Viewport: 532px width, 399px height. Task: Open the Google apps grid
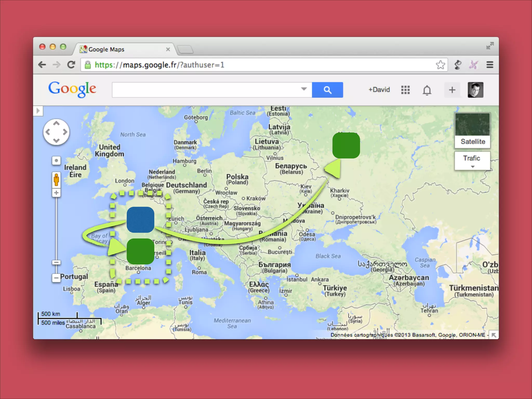pos(405,90)
